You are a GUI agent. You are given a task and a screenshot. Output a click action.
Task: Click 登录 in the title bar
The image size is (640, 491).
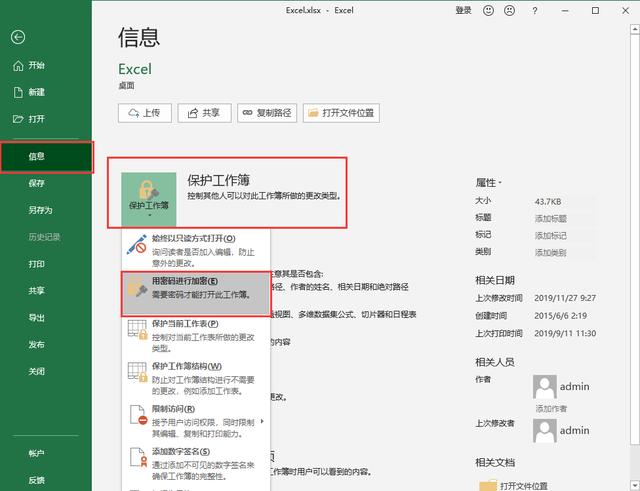(464, 11)
